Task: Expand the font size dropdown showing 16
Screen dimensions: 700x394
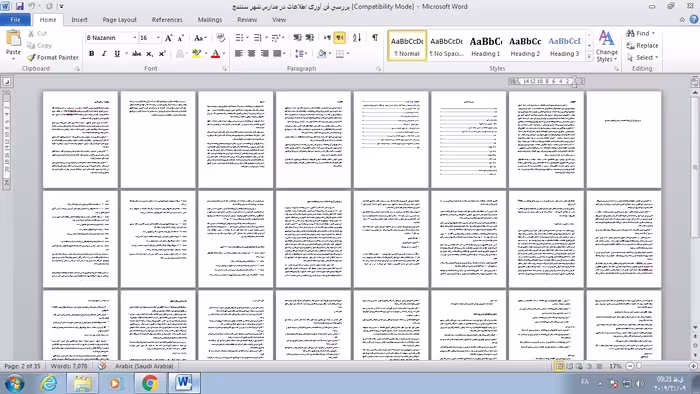Action: point(158,38)
